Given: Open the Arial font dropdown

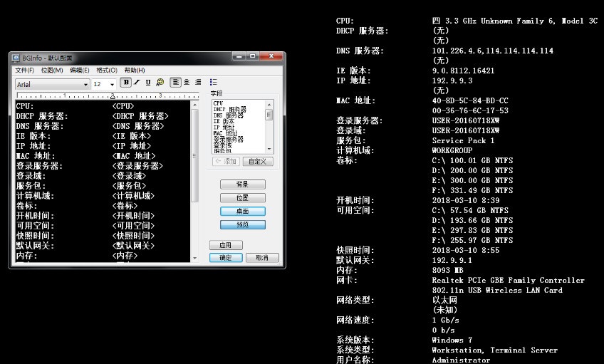Looking at the screenshot, I should click(53, 84).
